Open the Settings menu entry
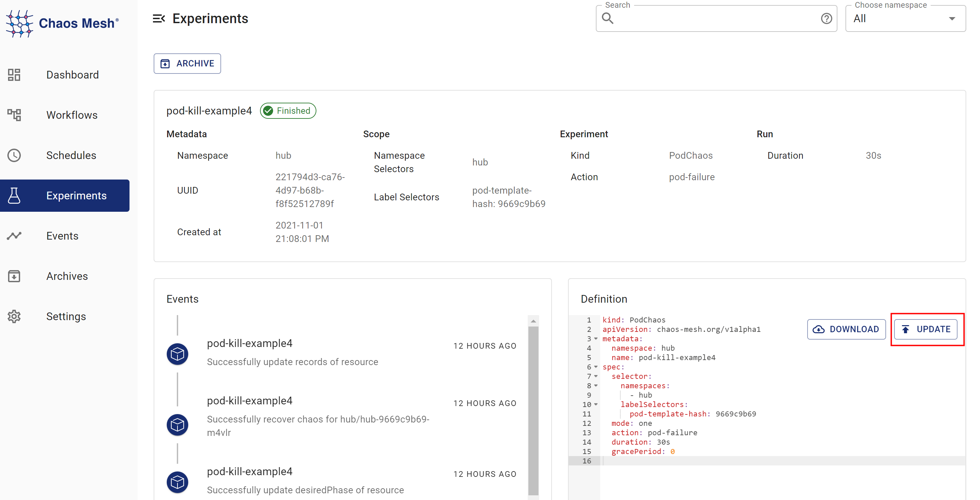This screenshot has width=980, height=500. pyautogui.click(x=65, y=316)
